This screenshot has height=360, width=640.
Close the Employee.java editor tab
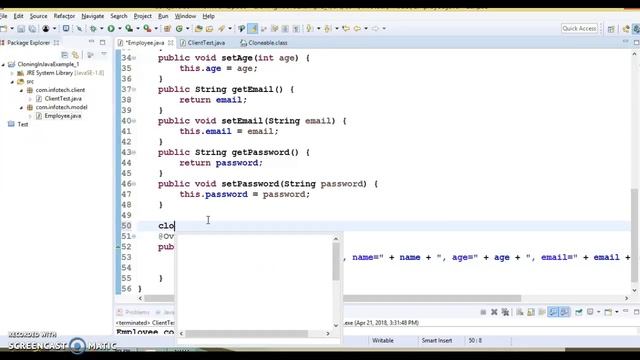[171, 42]
